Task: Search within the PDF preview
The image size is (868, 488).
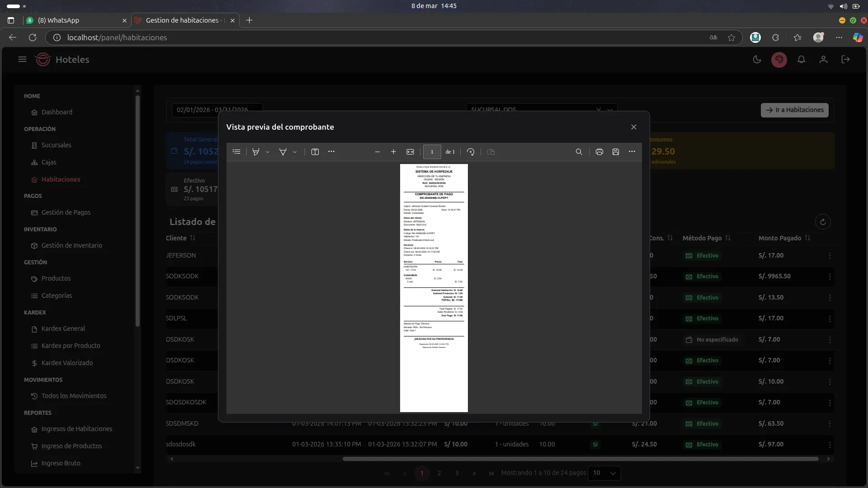Action: click(579, 152)
